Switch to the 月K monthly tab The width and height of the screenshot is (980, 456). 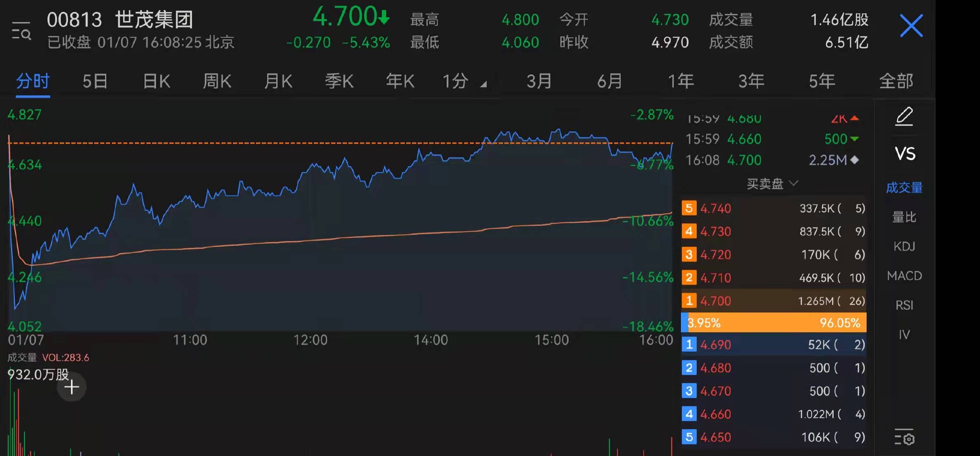[278, 81]
